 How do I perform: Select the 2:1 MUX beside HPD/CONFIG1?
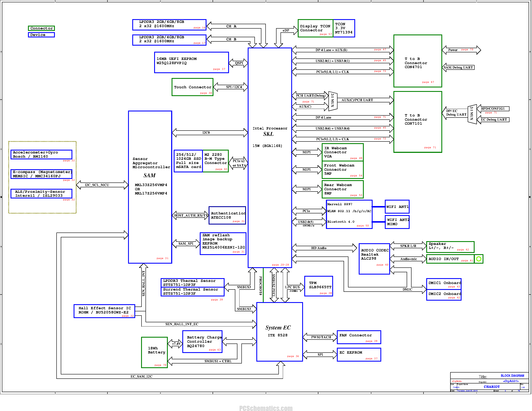coord(472,114)
